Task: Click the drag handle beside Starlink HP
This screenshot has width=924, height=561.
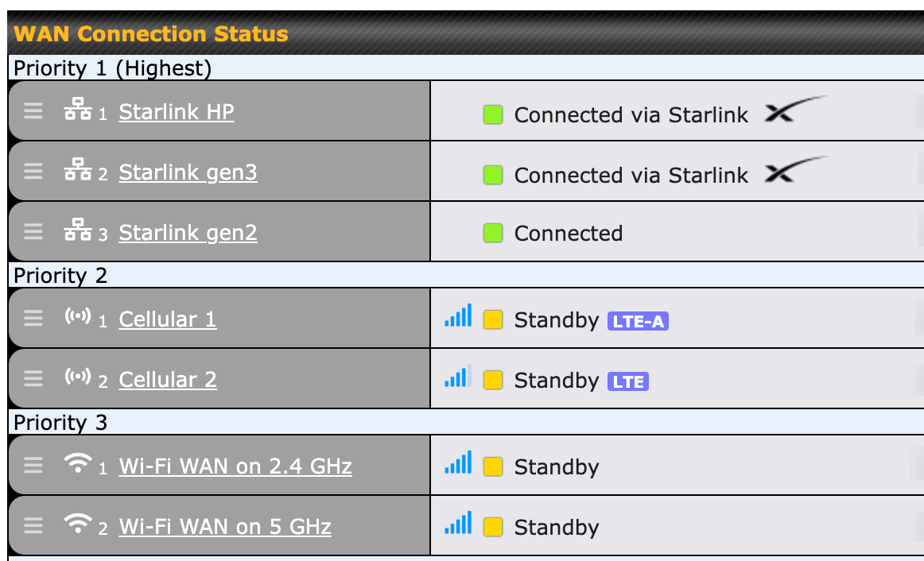Action: pyautogui.click(x=33, y=111)
